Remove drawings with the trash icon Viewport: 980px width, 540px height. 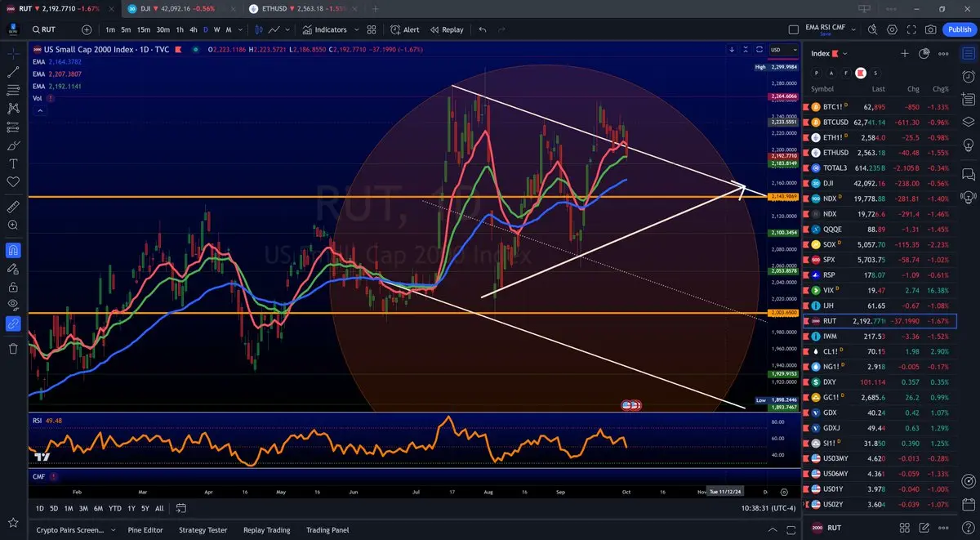13,349
